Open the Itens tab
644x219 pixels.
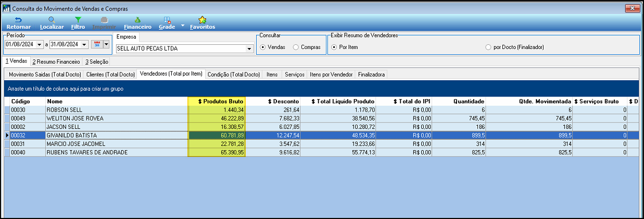(x=272, y=75)
